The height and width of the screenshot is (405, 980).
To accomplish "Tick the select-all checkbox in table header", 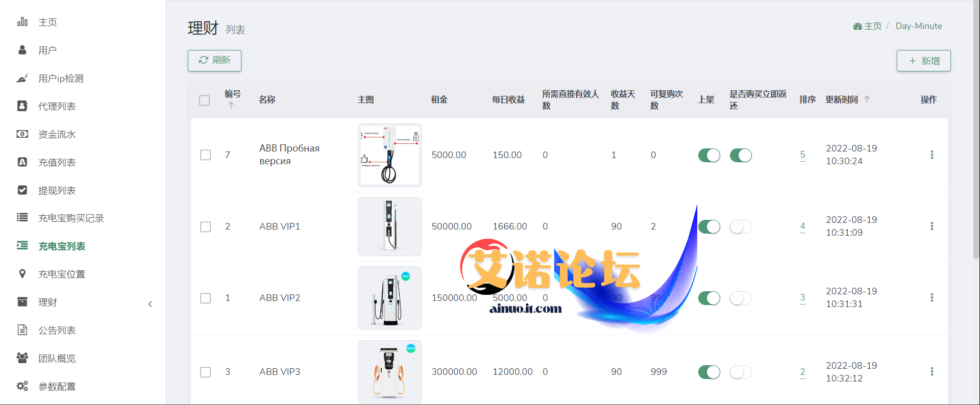I will click(205, 100).
